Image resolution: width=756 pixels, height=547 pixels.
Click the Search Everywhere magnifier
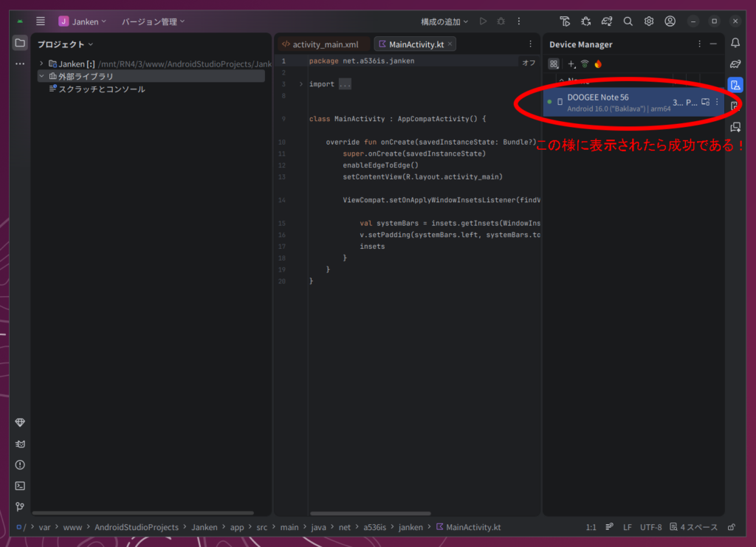[x=628, y=21]
